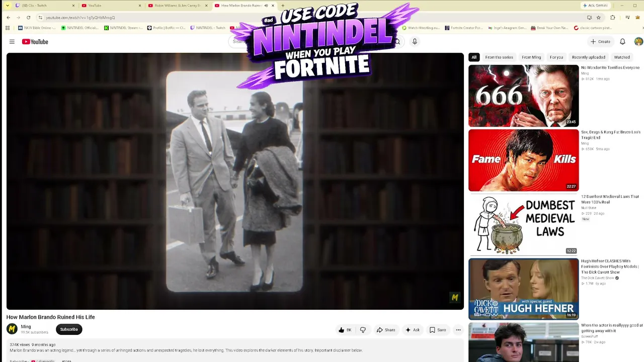
Task: Open the YouTube guide hamburger menu
Action: click(x=12, y=42)
